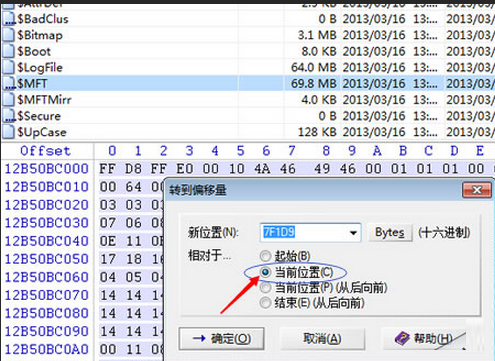Screen dimensions: 495x361
Task: Click hex byte 07 in row 12B50BC030
Action: click(108, 223)
